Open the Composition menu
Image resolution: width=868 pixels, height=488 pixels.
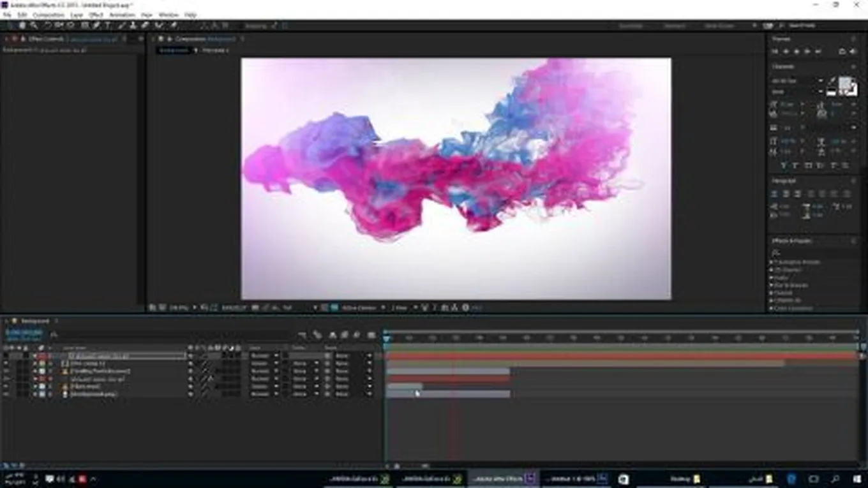pyautogui.click(x=48, y=15)
